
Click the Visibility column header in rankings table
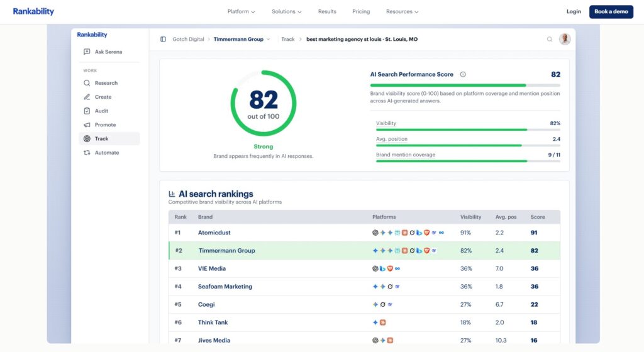point(470,217)
